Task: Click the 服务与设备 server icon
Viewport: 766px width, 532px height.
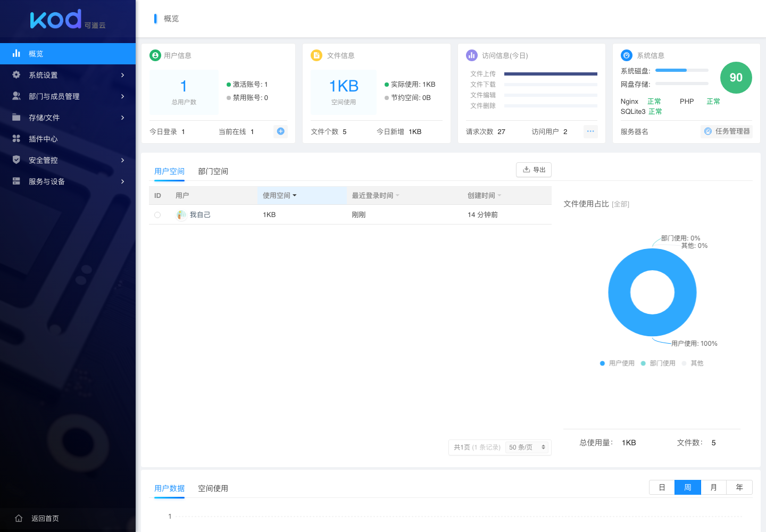Action: (16, 181)
